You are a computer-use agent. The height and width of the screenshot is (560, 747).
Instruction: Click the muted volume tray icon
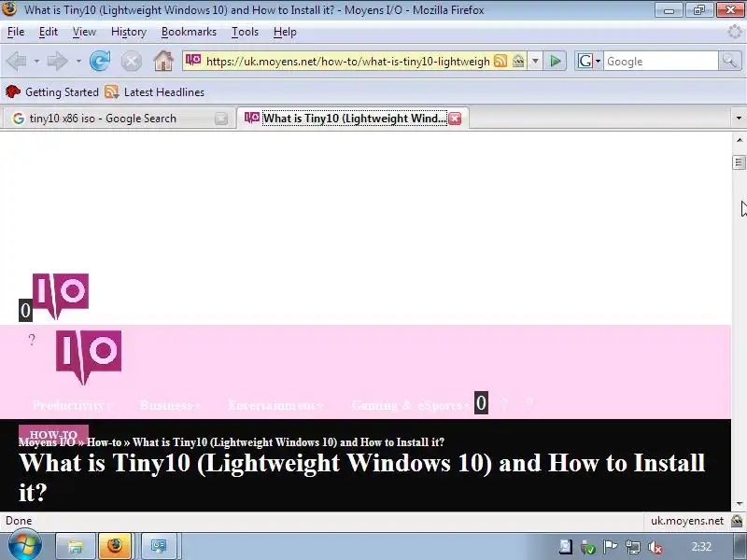click(x=655, y=547)
